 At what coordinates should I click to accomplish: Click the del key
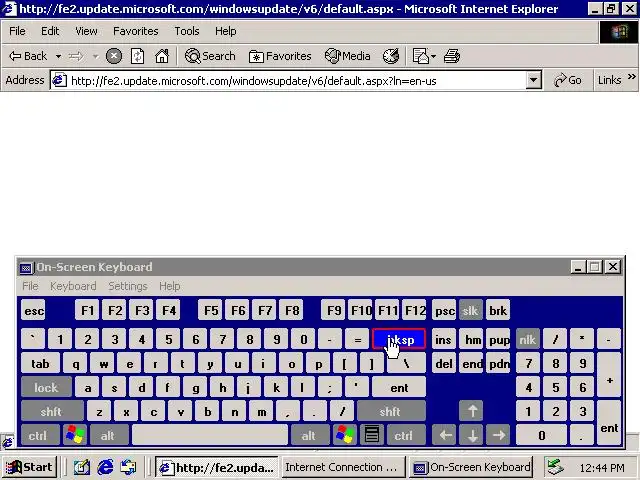click(444, 363)
